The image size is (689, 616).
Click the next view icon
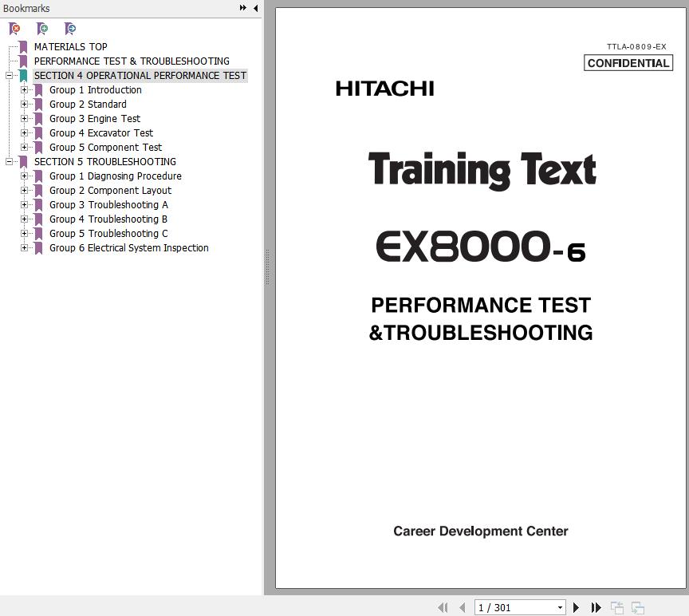point(638,608)
